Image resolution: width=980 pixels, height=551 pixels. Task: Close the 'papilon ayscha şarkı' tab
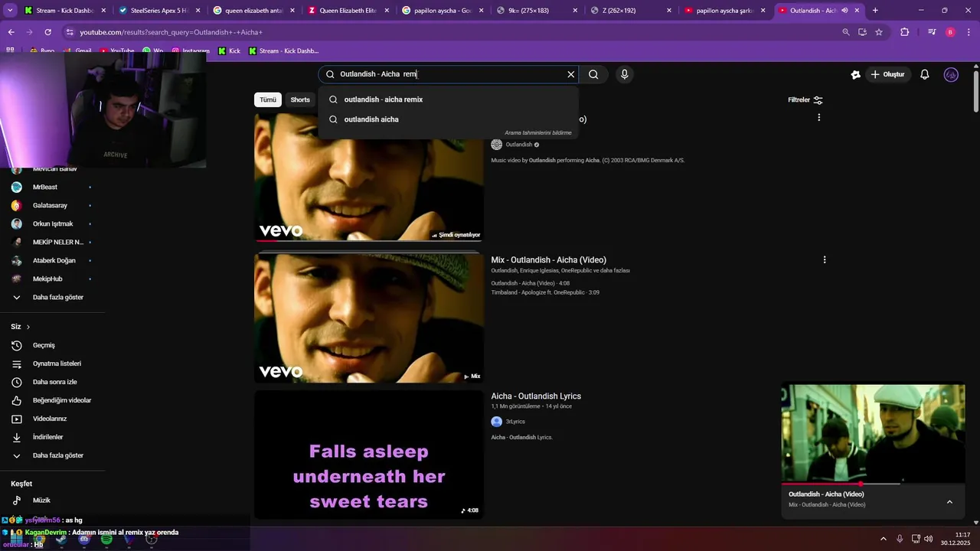pyautogui.click(x=763, y=11)
